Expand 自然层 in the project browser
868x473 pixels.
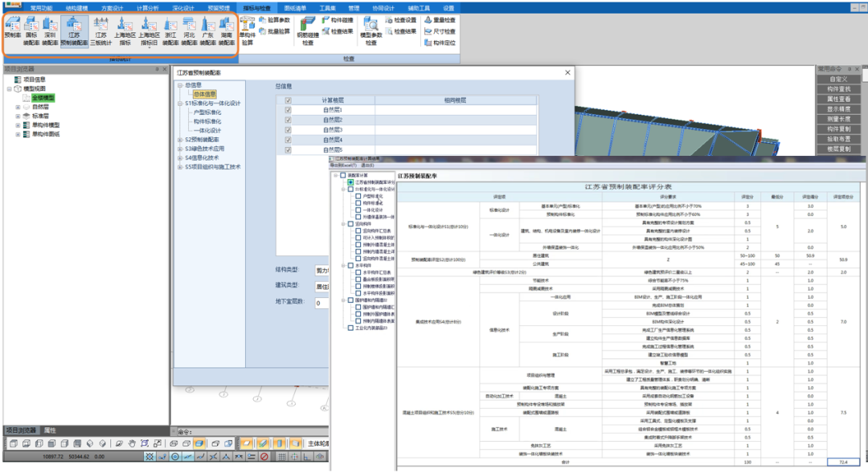[x=18, y=106]
